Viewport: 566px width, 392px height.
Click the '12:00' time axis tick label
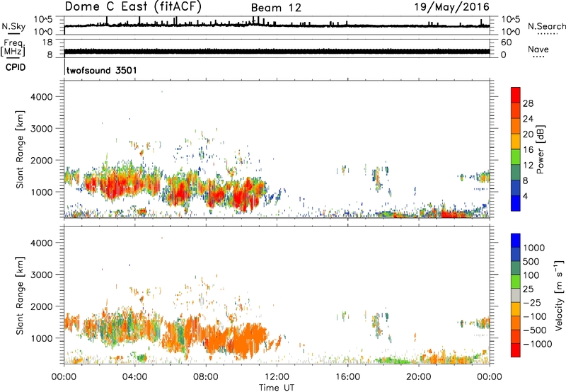(x=277, y=377)
